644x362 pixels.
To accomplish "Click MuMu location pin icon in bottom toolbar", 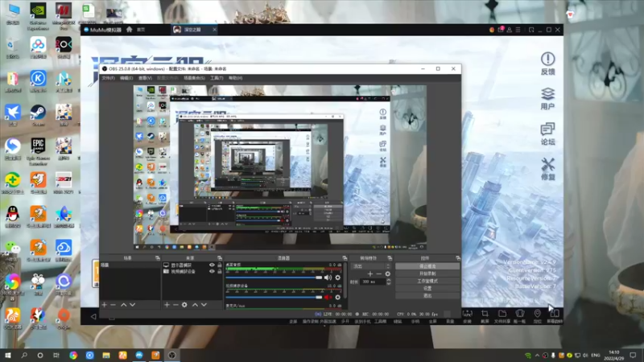I will (x=537, y=315).
